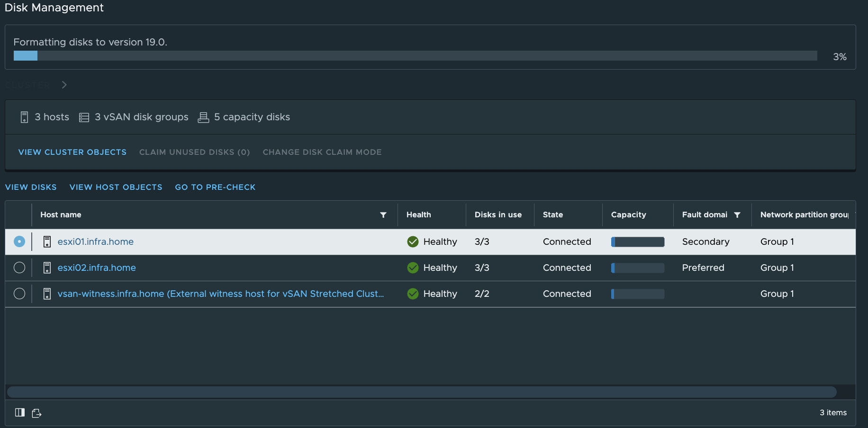Switch to the VIEW HOST OBJECTS view
Screen dimensions: 868x428
coord(116,187)
